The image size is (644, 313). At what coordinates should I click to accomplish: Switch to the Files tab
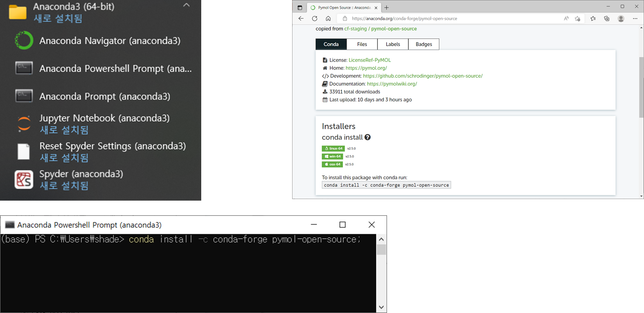click(362, 44)
